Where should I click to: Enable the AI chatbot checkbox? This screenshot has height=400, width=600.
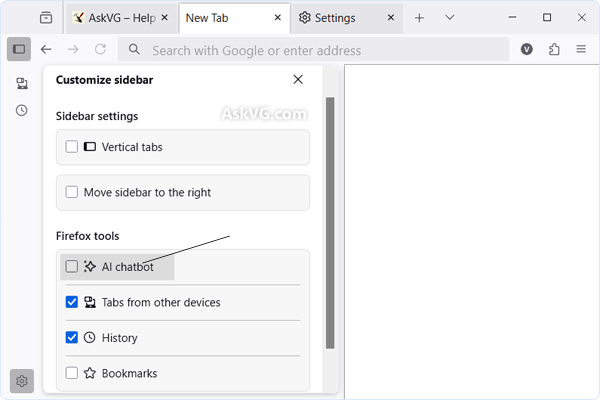pyautogui.click(x=72, y=267)
